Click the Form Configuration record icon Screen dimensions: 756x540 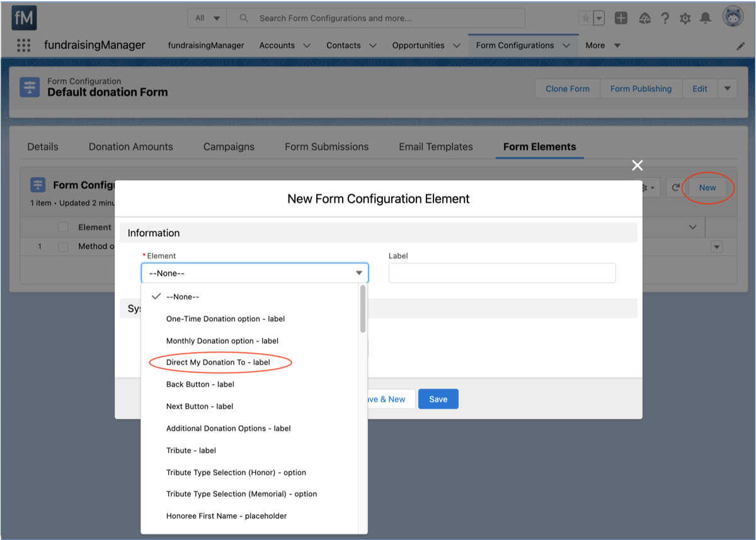(30, 87)
